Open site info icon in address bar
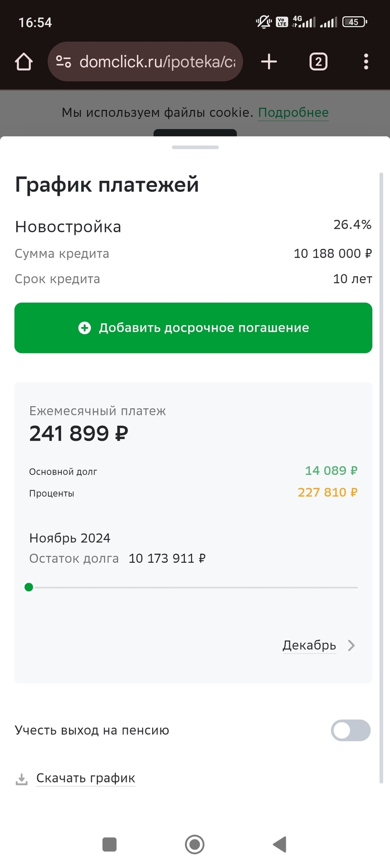 tap(64, 61)
